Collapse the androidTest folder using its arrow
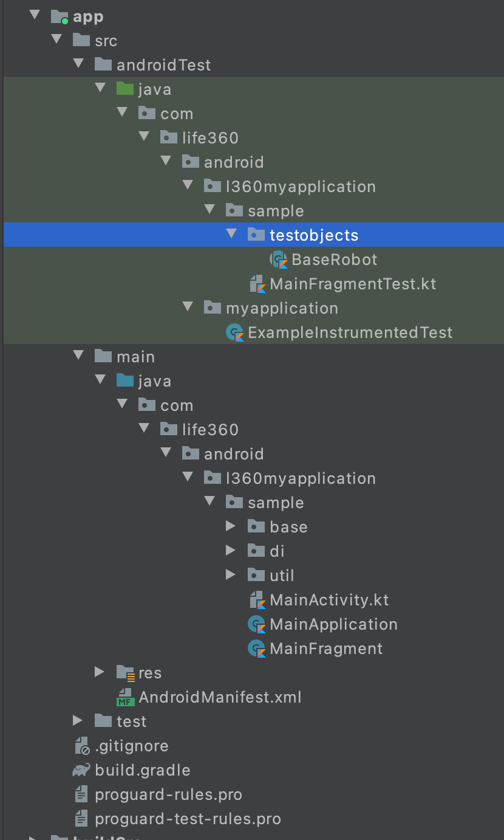This screenshot has width=504, height=840. (78, 64)
